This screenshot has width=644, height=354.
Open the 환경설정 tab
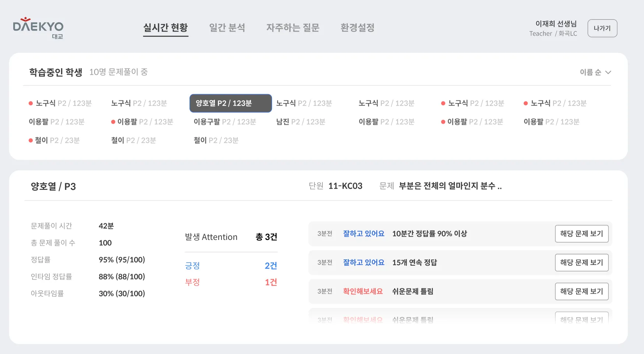pyautogui.click(x=357, y=28)
